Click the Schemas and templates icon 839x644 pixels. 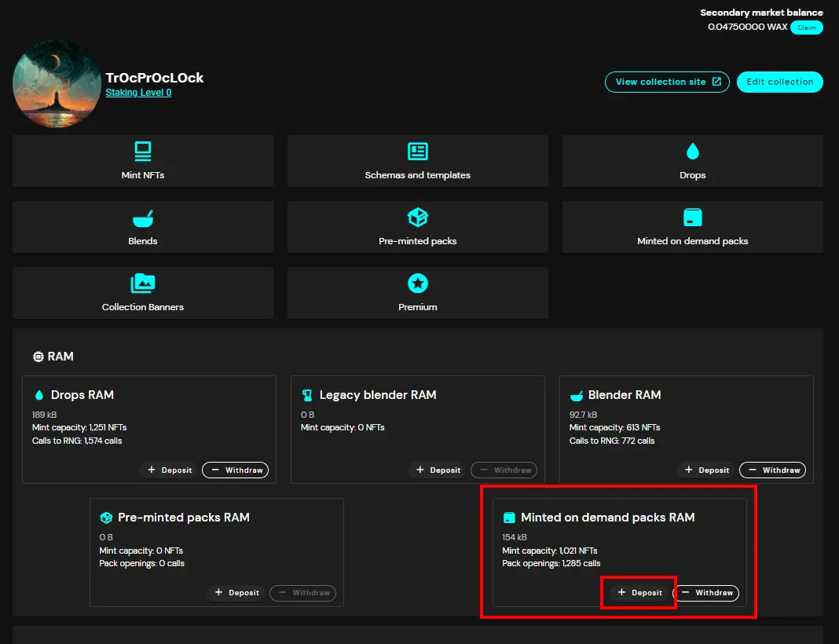(417, 152)
